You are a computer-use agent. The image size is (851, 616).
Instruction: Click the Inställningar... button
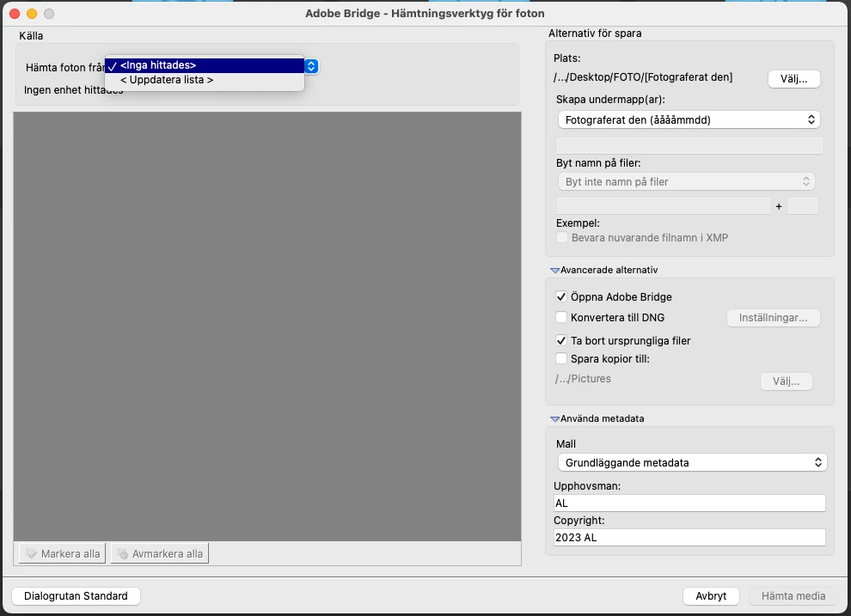click(x=773, y=318)
